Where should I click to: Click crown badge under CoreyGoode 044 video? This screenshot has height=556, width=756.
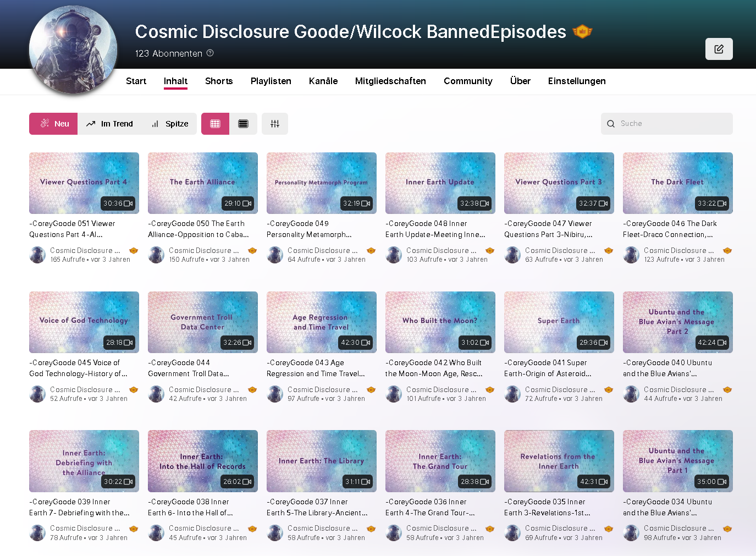click(x=252, y=389)
